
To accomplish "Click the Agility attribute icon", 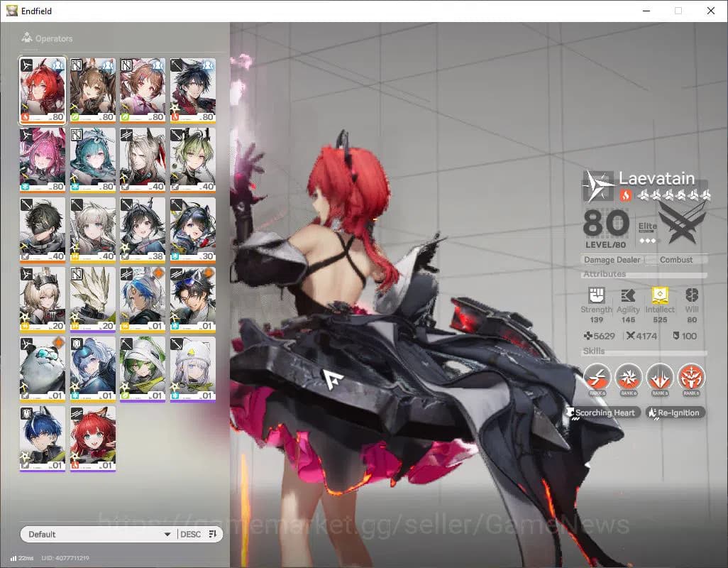I will (628, 295).
